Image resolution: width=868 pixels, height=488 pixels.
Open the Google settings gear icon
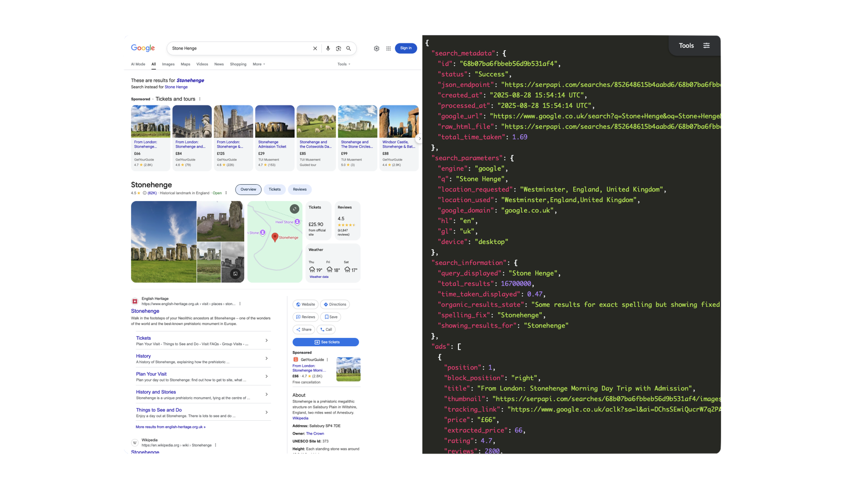(377, 48)
